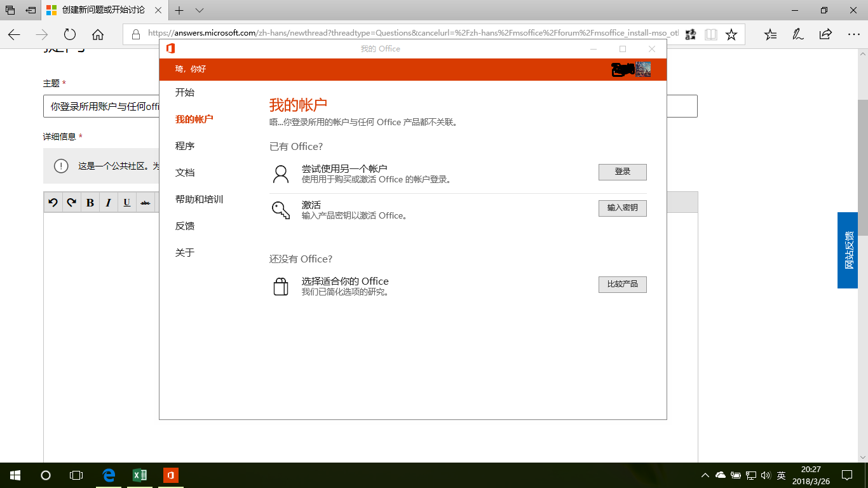Screen dimensions: 868x488
Task: Click the user profile picture in the orange header
Action: [643, 69]
